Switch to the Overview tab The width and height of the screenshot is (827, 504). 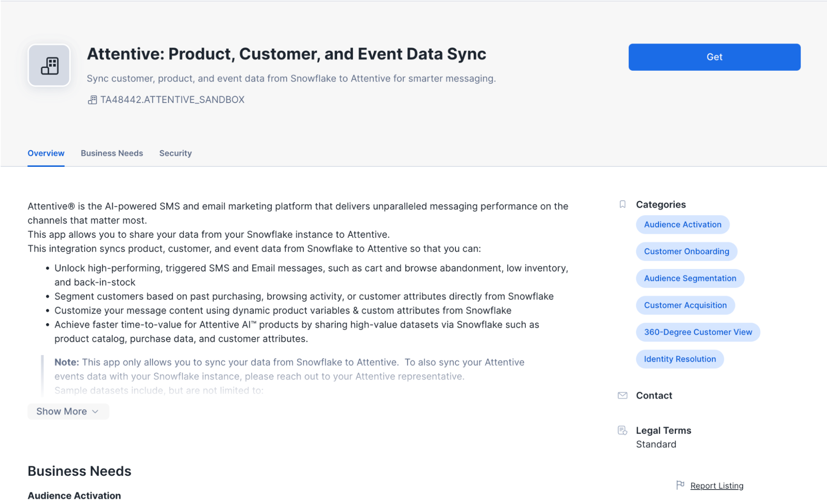coord(46,153)
